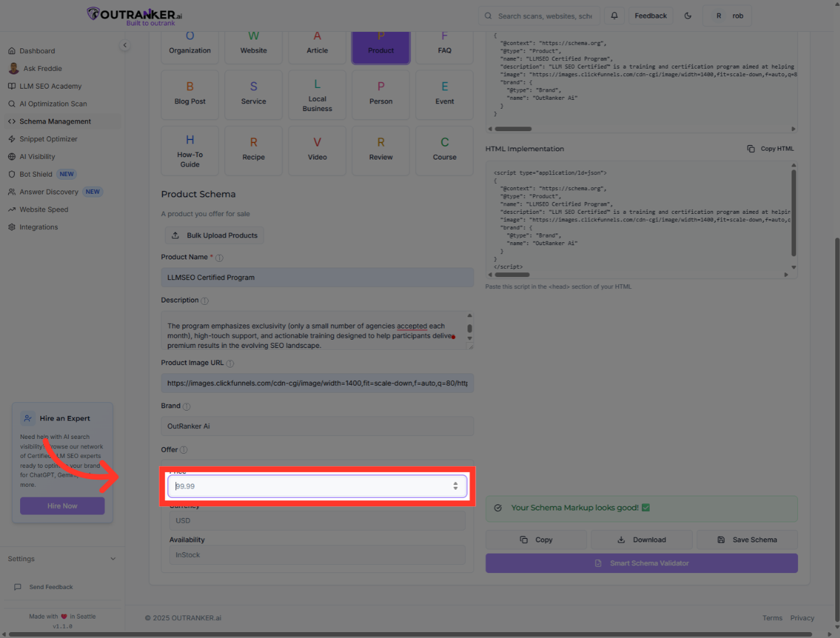Click Copy HTML button

click(x=770, y=149)
